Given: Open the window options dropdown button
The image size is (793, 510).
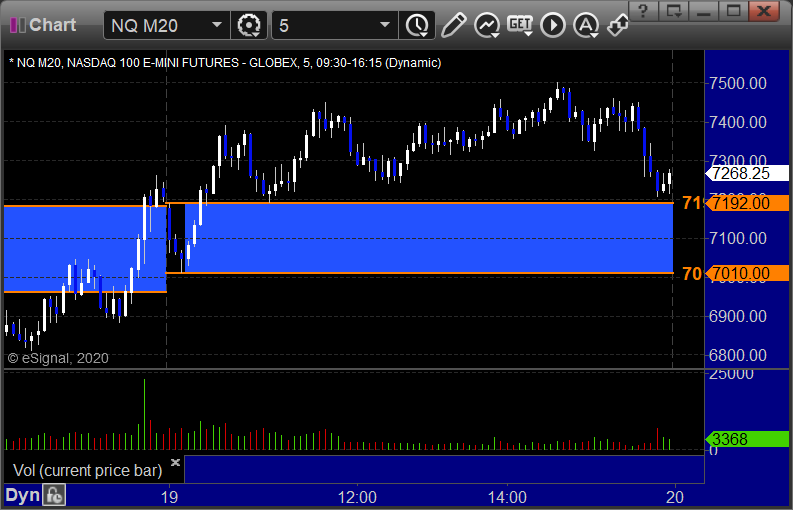Looking at the screenshot, I should click(x=674, y=11).
